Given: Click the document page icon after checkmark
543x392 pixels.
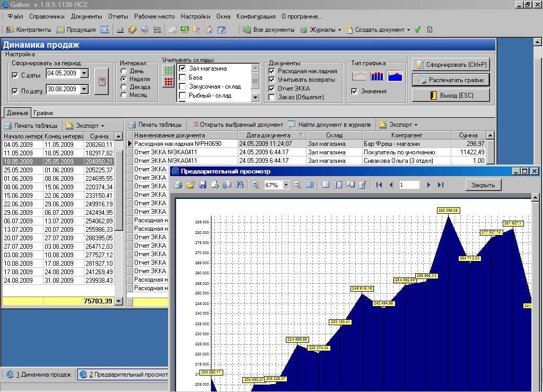Looking at the screenshot, I should (430, 30).
